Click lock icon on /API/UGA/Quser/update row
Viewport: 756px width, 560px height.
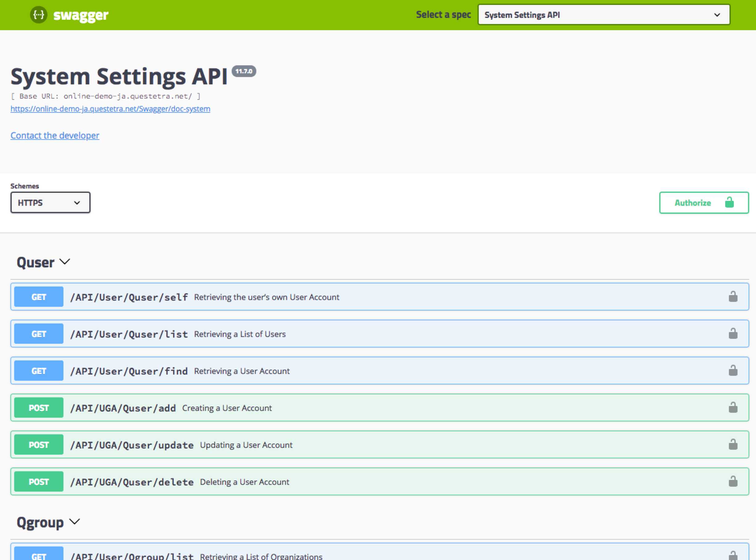733,444
